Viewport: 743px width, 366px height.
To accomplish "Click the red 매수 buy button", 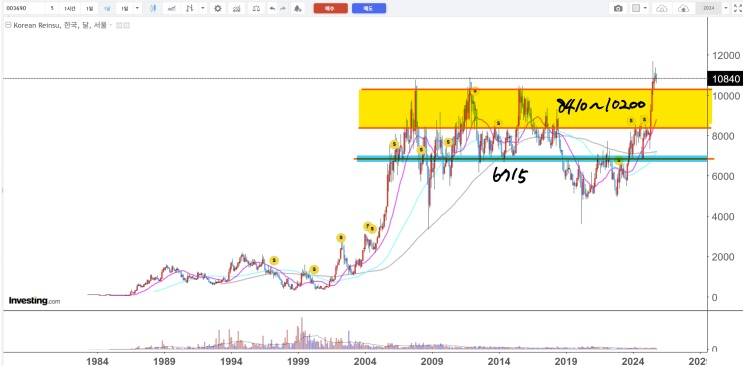I will coord(330,8).
